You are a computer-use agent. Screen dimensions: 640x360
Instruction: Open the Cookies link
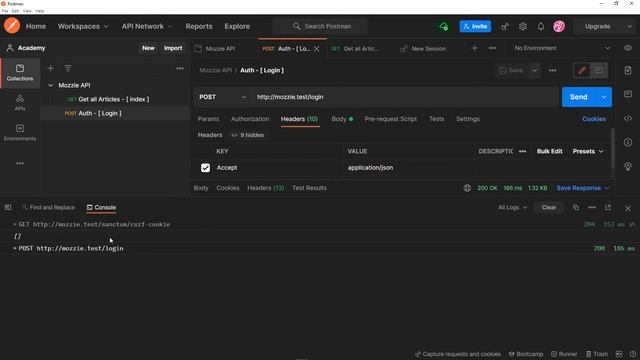coord(593,119)
